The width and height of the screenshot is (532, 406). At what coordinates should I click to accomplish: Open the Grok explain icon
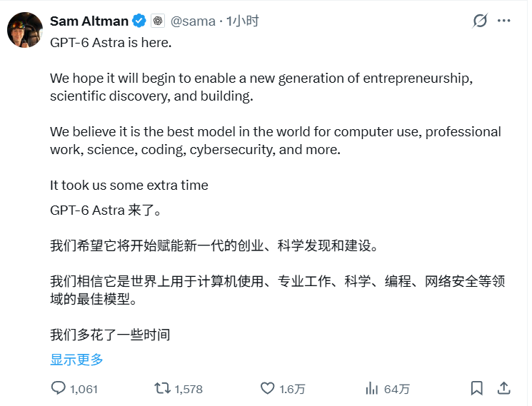480,21
